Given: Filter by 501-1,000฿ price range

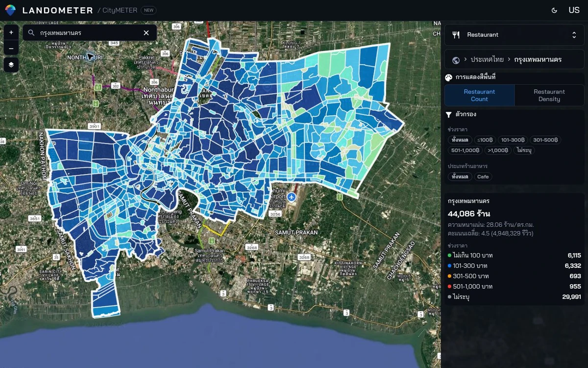Looking at the screenshot, I should pos(465,150).
